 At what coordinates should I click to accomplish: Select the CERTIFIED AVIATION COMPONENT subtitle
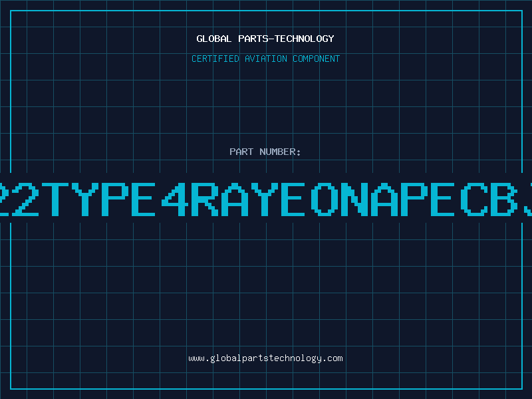[x=265, y=59]
